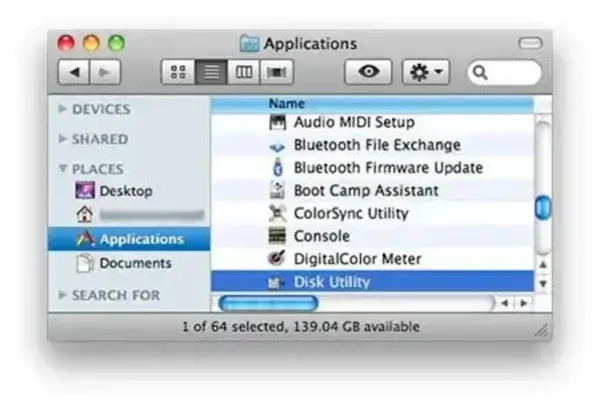Click the horizontal scroll right arrow
This screenshot has width=600, height=407.
tap(523, 303)
